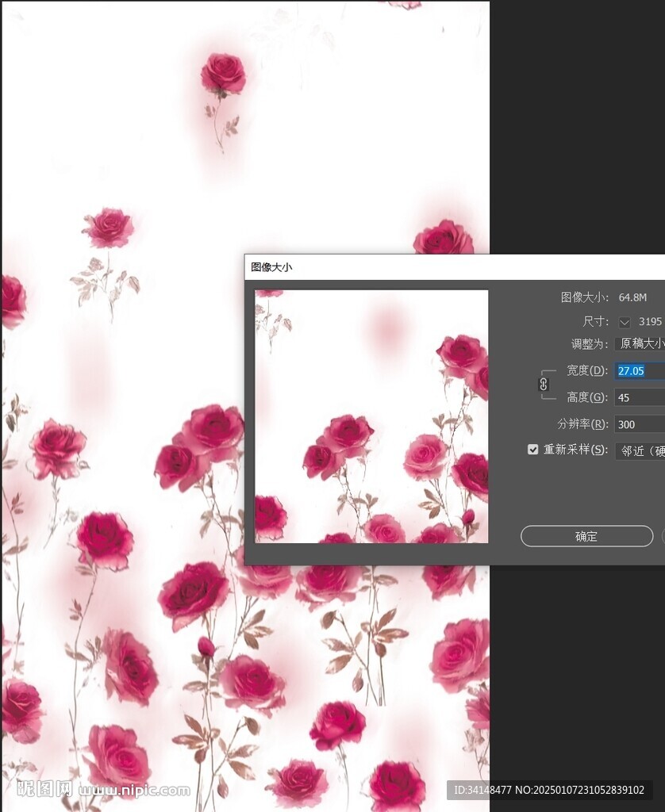Click the 64.8M image size readout
665x812 pixels.
[632, 298]
